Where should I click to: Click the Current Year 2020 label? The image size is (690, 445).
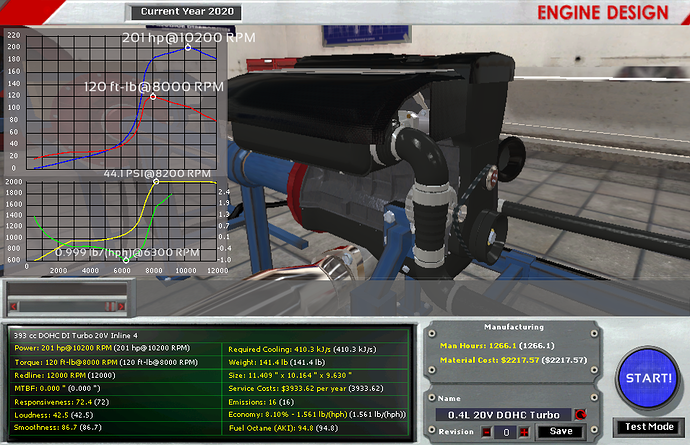tap(187, 12)
